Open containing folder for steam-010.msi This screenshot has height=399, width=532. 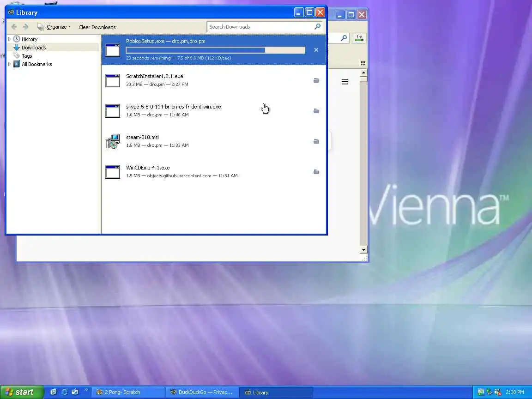point(316,141)
